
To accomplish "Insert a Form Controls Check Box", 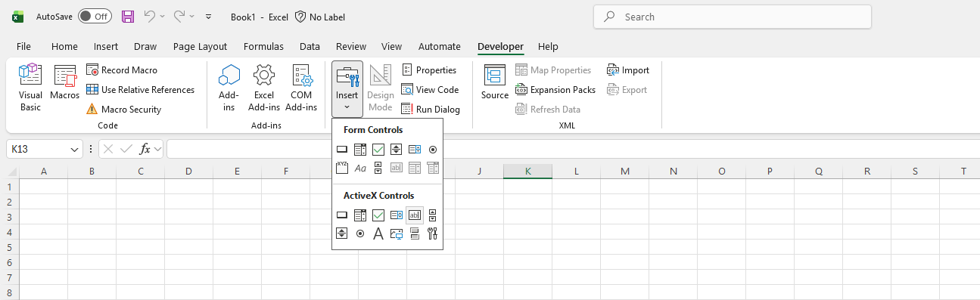I will (378, 150).
